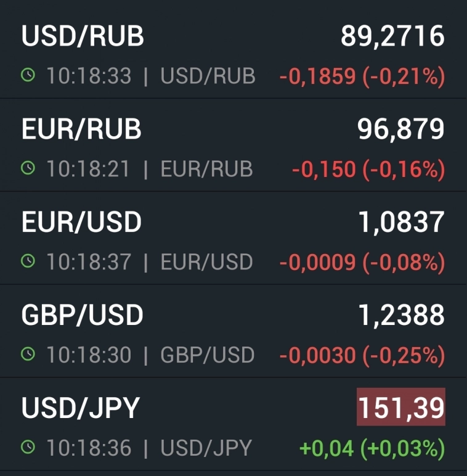Click the highlighted USD/JPY price 151,39

click(400, 408)
